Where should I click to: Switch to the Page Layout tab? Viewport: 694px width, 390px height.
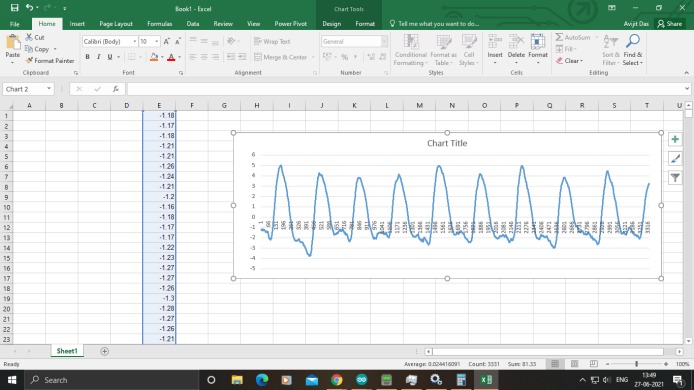(x=116, y=24)
